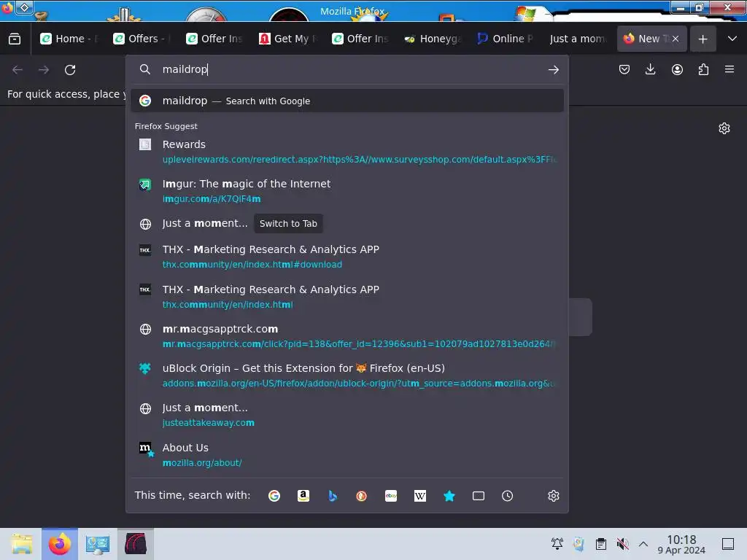747x560 pixels.
Task: Open the Downloads panel
Action: coord(650,69)
